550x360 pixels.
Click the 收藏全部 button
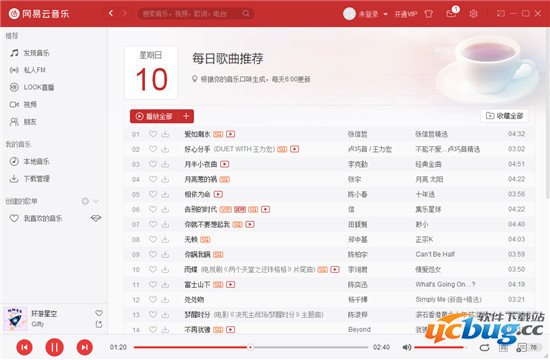coord(504,116)
